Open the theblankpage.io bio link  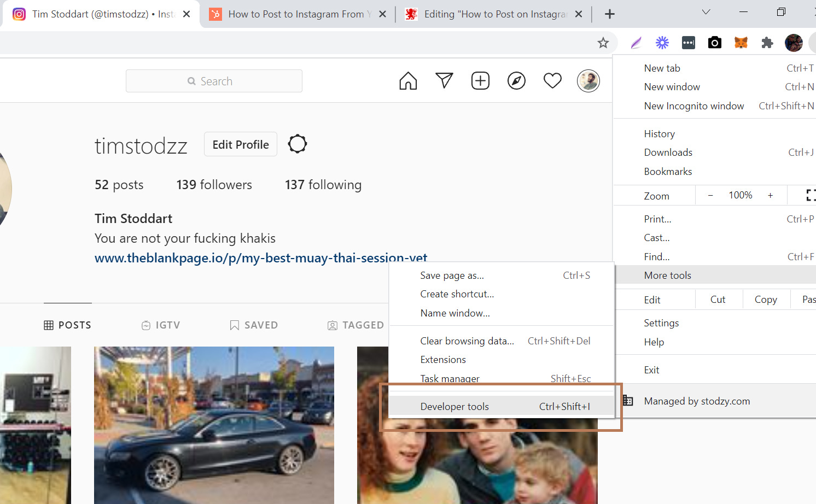click(261, 257)
